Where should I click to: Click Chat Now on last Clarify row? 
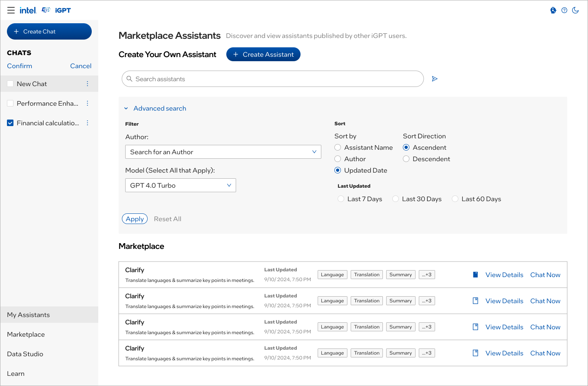(545, 353)
